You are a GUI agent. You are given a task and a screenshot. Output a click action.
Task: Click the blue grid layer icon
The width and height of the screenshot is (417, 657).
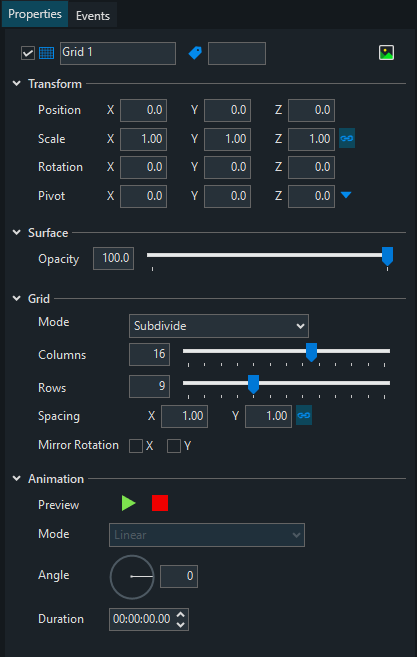coord(46,53)
